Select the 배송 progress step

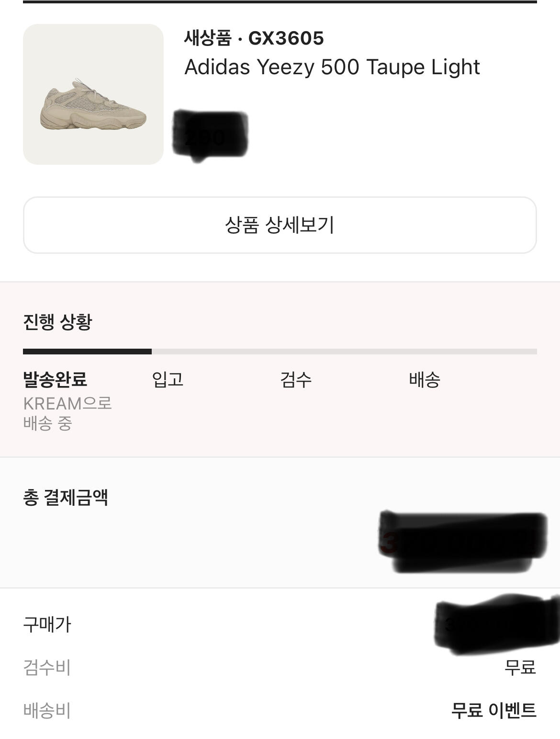click(425, 379)
